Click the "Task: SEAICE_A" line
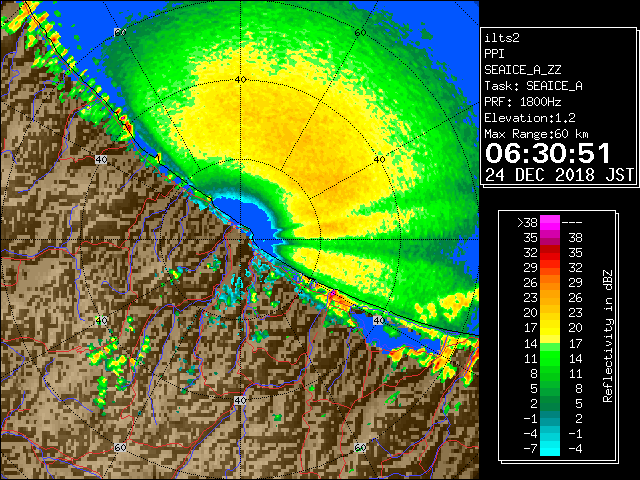Viewport: 640px width, 480px height. (533, 86)
